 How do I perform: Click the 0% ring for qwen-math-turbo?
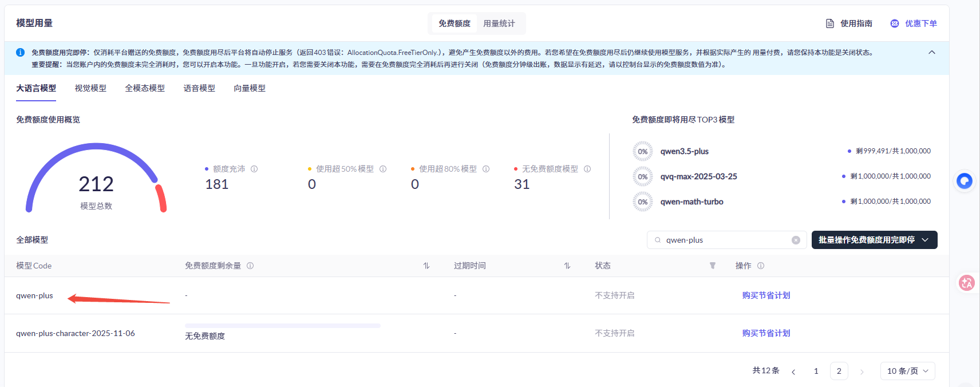pos(643,202)
